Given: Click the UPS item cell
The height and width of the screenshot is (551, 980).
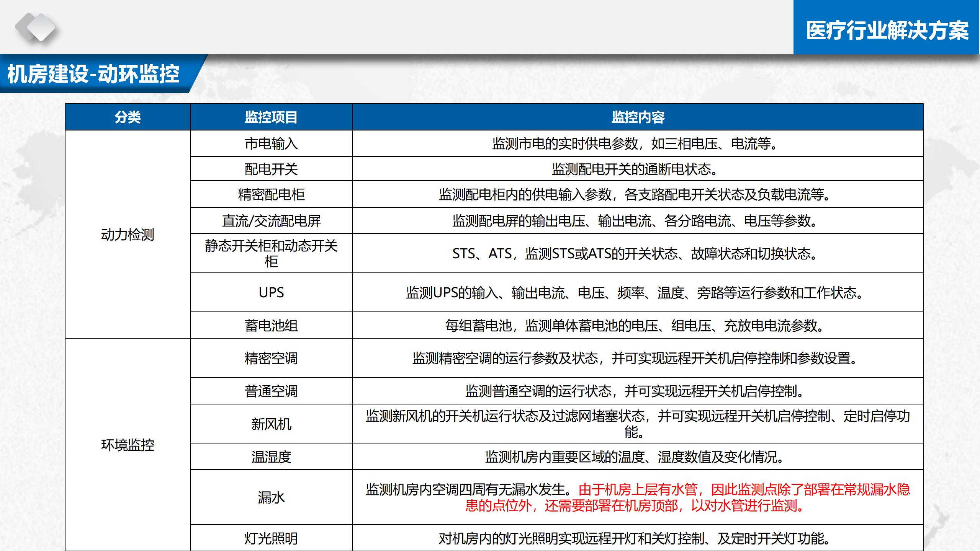Looking at the screenshot, I should tap(271, 293).
